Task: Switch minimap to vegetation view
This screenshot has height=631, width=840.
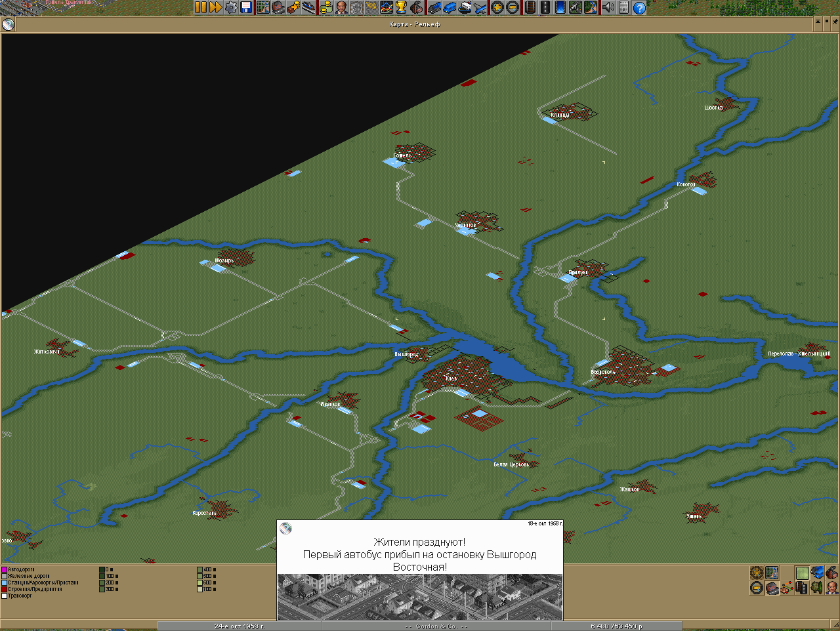Action: (817, 587)
